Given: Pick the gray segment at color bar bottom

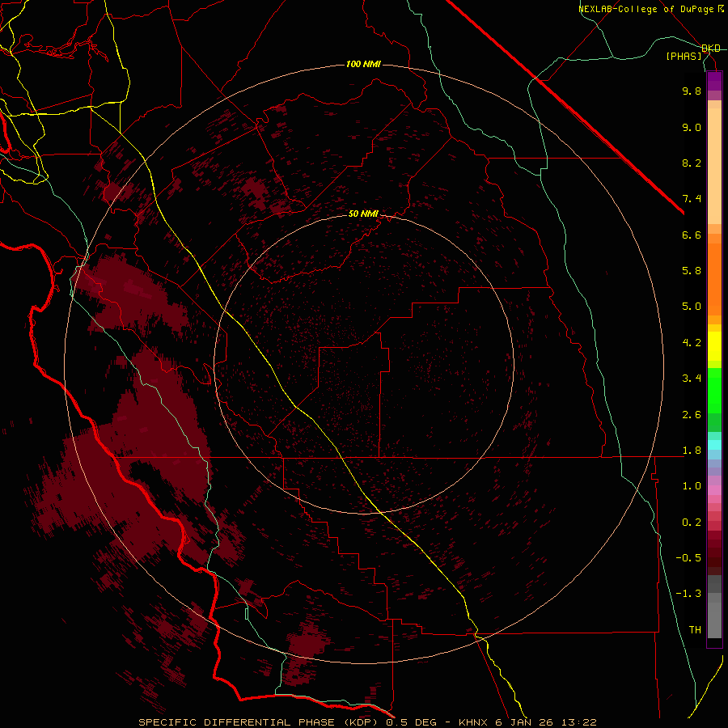Looking at the screenshot, I should [x=714, y=616].
